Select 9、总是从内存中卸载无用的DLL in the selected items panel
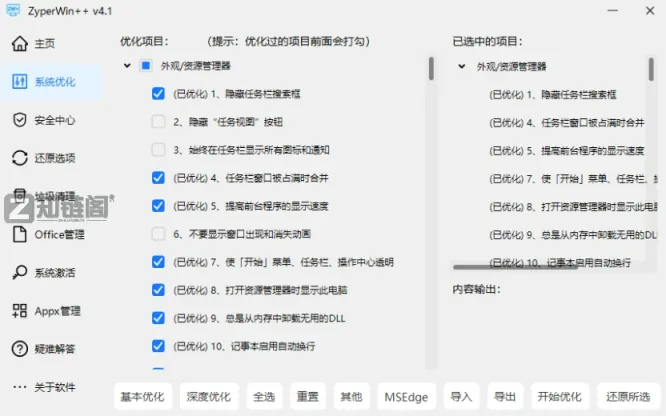The image size is (666, 416). (573, 235)
